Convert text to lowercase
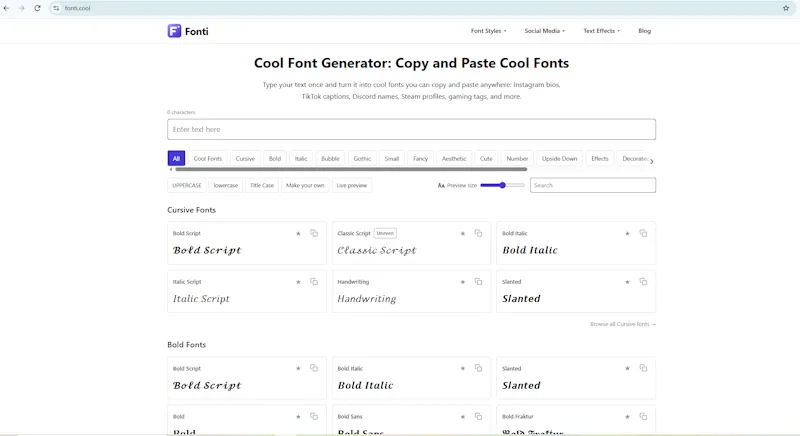 pyautogui.click(x=226, y=185)
